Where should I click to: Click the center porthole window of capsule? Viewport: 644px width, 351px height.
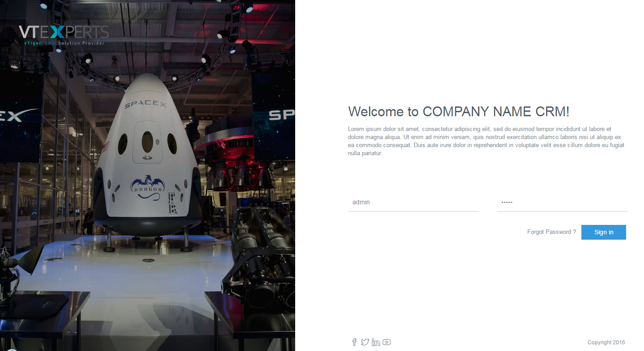click(147, 141)
